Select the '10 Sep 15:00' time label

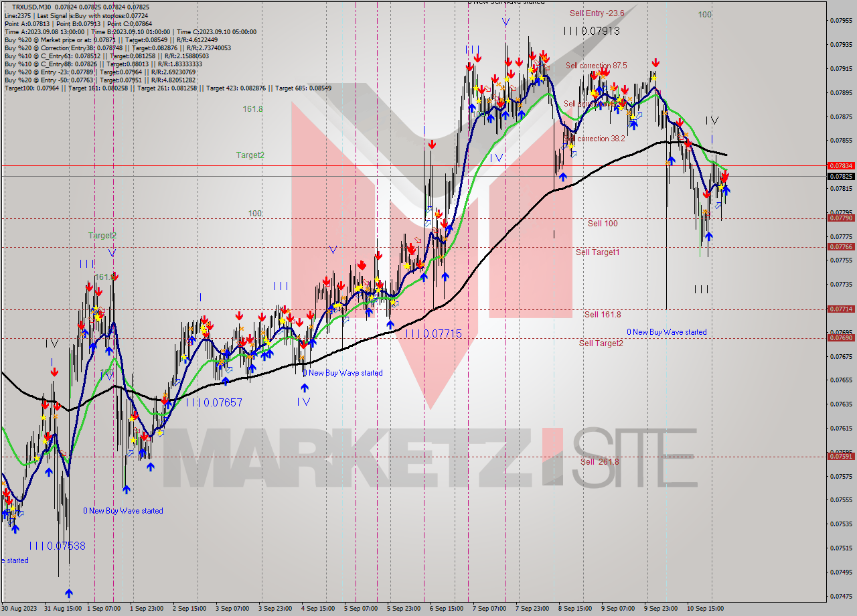(706, 609)
